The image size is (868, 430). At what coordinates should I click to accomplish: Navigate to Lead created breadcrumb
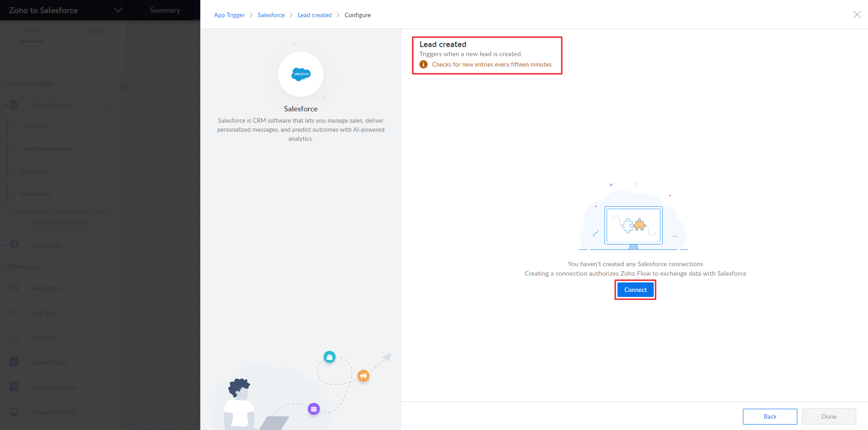tap(314, 15)
